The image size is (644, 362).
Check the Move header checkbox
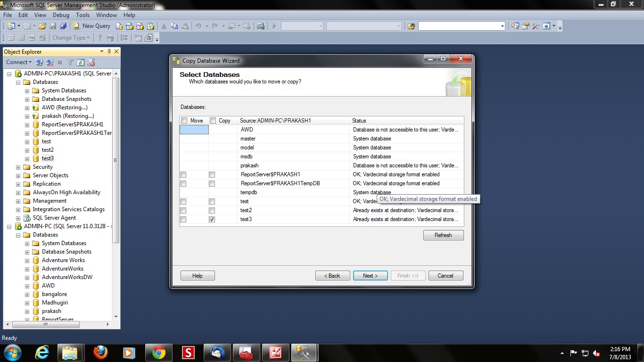click(x=184, y=121)
